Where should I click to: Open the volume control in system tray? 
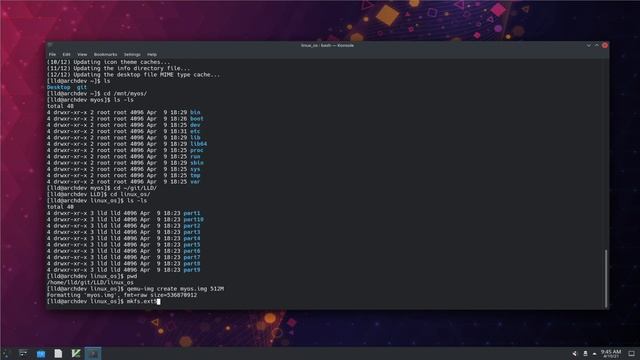pyautogui.click(x=575, y=353)
